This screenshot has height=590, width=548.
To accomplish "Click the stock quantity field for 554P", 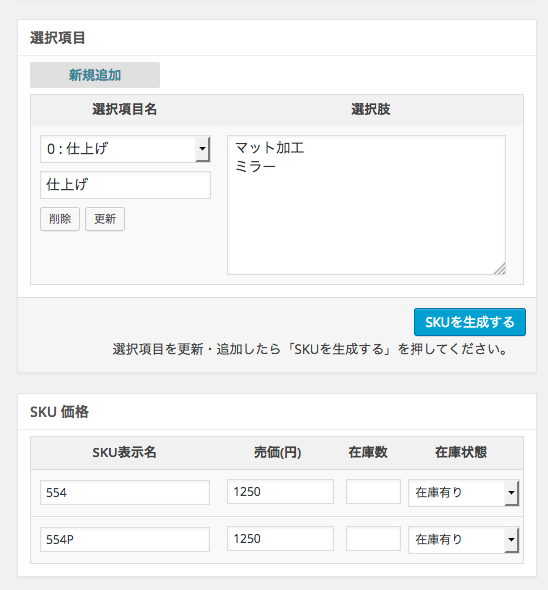I will click(x=373, y=538).
